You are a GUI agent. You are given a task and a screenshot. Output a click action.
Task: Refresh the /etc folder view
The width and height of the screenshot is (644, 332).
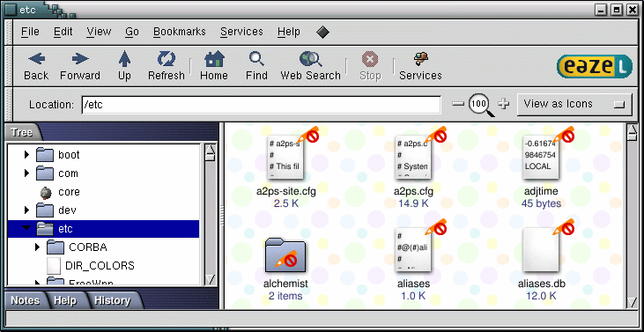pos(167,66)
